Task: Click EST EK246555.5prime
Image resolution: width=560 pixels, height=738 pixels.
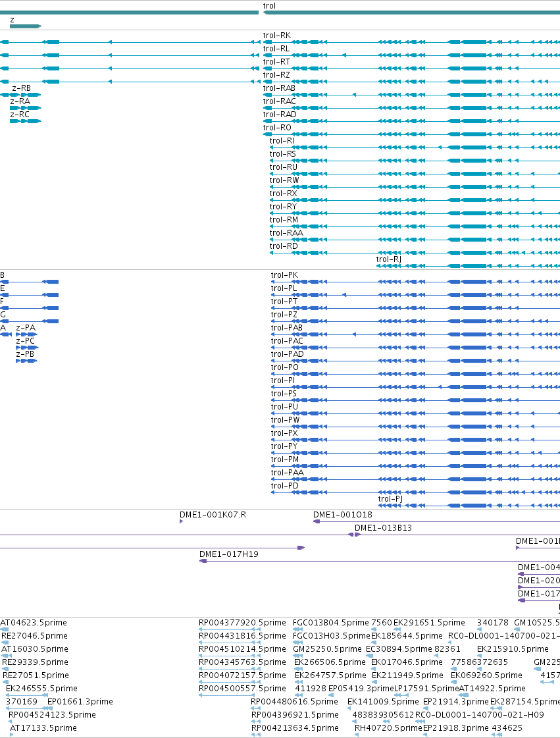Action: click(x=41, y=689)
